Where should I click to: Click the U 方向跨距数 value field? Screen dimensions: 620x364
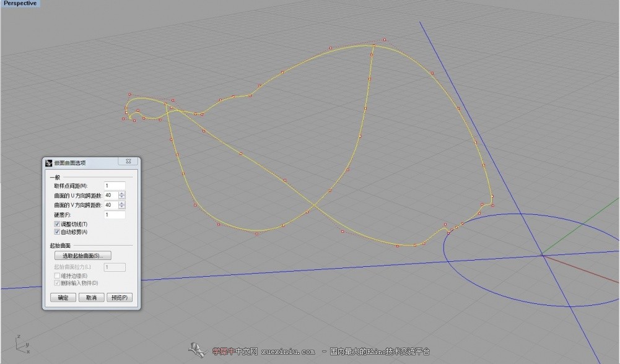[x=111, y=195]
